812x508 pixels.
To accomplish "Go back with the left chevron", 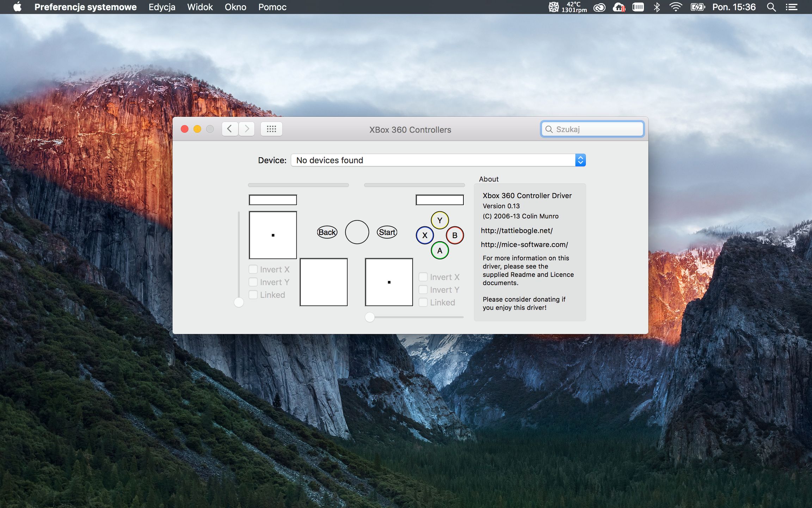I will [230, 129].
